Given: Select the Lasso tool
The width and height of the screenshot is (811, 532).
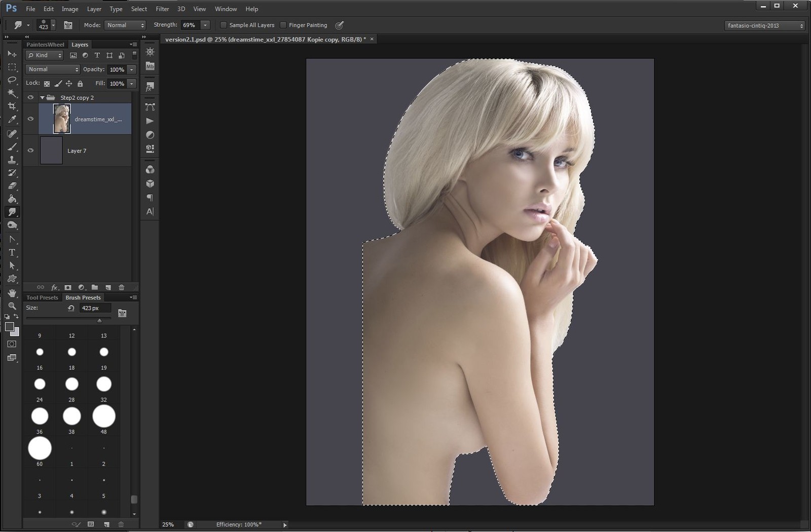Looking at the screenshot, I should 12,80.
